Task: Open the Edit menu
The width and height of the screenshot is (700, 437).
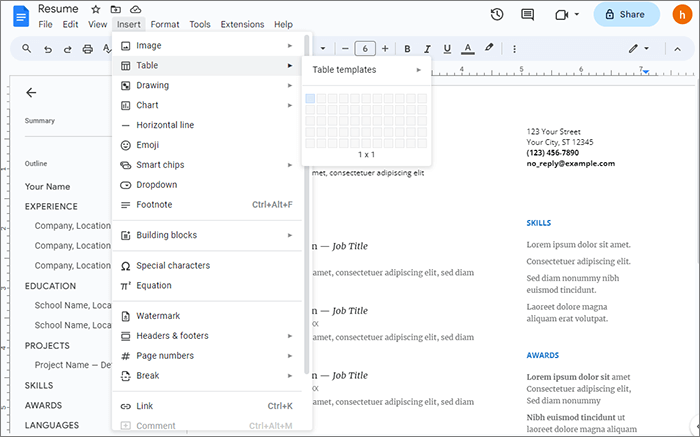Action: pos(70,25)
